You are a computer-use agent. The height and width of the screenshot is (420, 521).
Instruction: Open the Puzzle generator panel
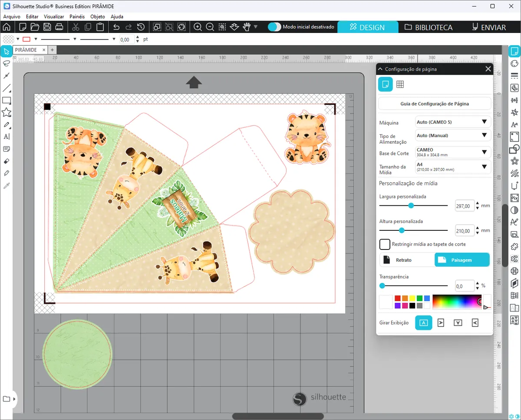pos(514,247)
